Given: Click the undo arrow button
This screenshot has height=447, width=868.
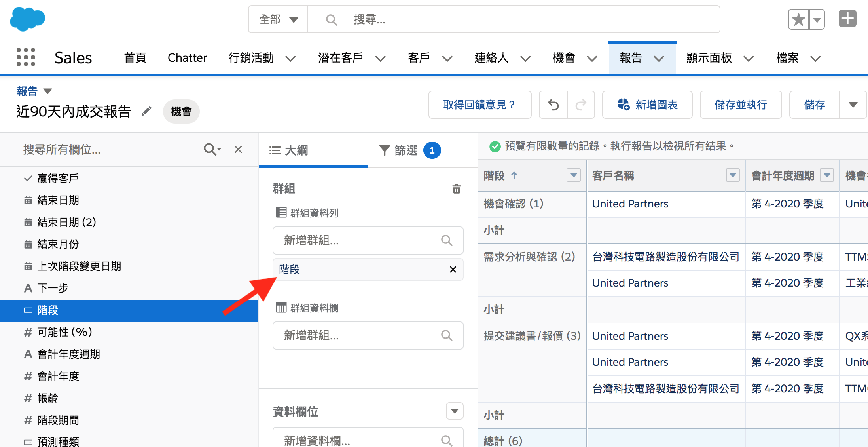Looking at the screenshot, I should click(553, 105).
